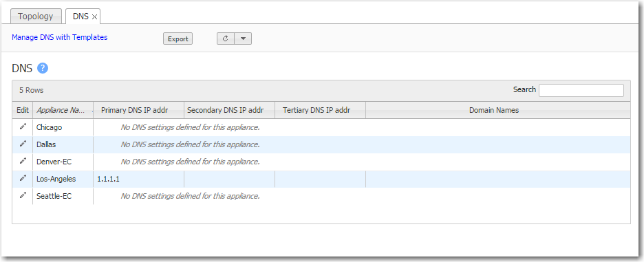Screen dimensions: 644x262
Task: Click Seattle-EC's No DNS settings defined message
Action: tap(190, 196)
